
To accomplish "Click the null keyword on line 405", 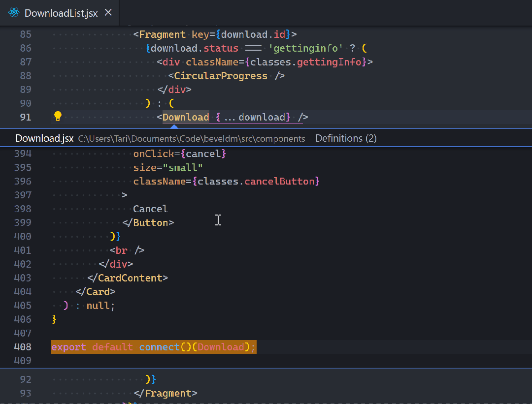I will [98, 306].
